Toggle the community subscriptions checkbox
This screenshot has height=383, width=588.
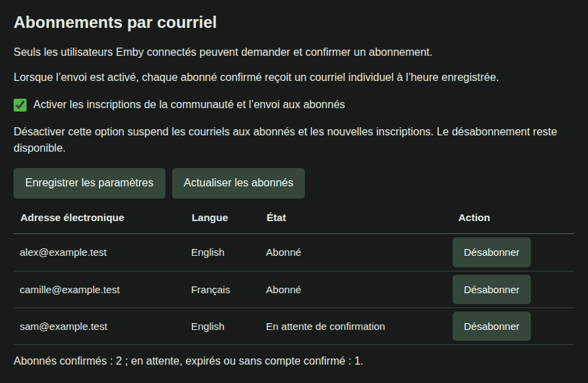coord(20,105)
